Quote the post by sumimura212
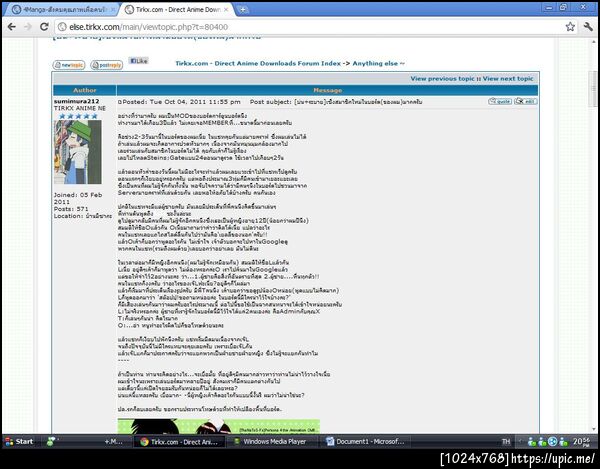This screenshot has height=469, width=600. [500, 101]
